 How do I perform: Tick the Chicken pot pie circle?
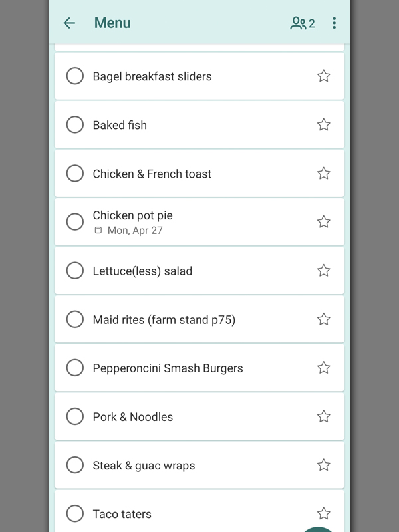point(75,222)
